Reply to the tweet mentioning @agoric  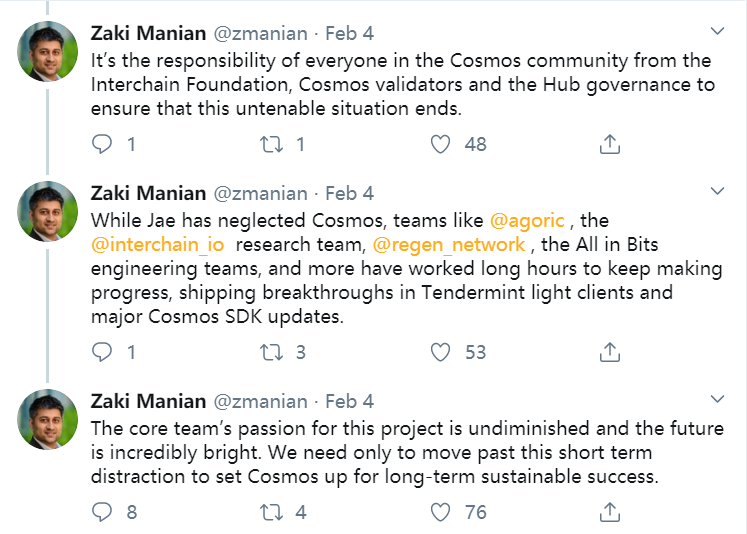tap(103, 352)
